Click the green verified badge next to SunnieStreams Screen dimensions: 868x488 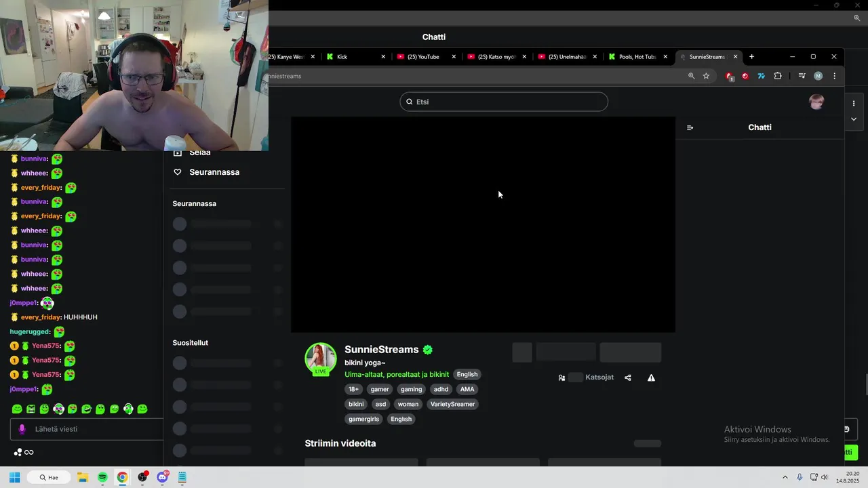(x=428, y=350)
